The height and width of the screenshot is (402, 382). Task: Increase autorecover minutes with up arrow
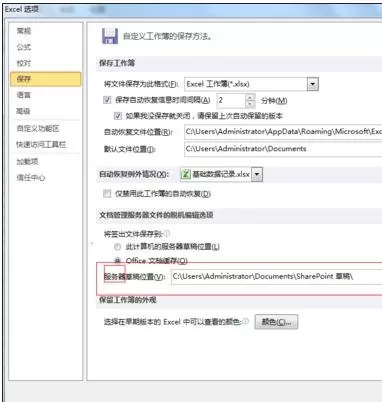pyautogui.click(x=250, y=97)
